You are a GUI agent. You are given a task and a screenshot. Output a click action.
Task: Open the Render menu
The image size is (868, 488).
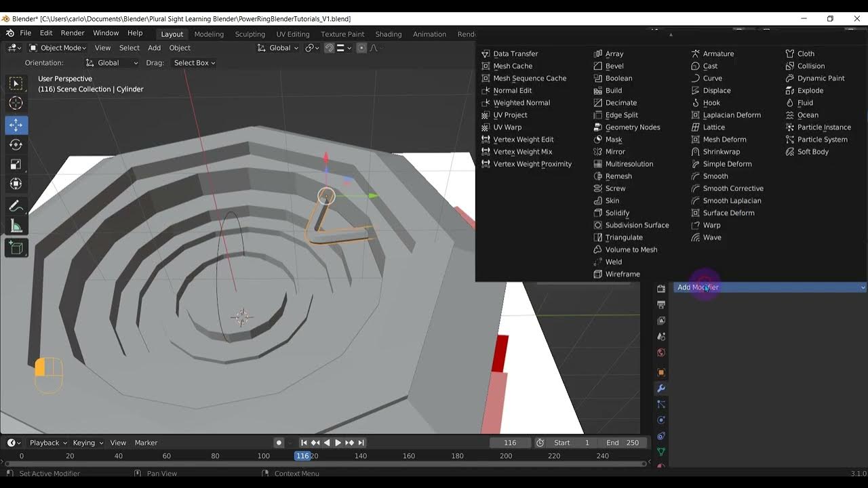point(73,33)
